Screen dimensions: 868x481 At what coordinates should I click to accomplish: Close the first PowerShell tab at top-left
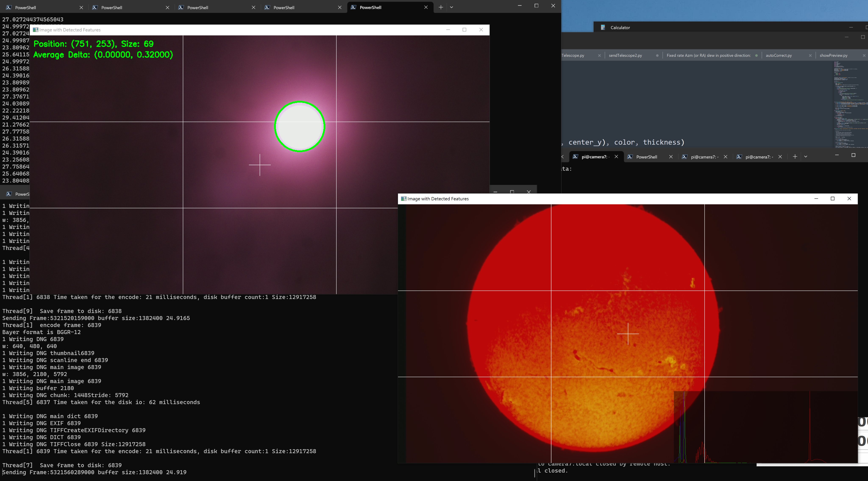(x=81, y=7)
